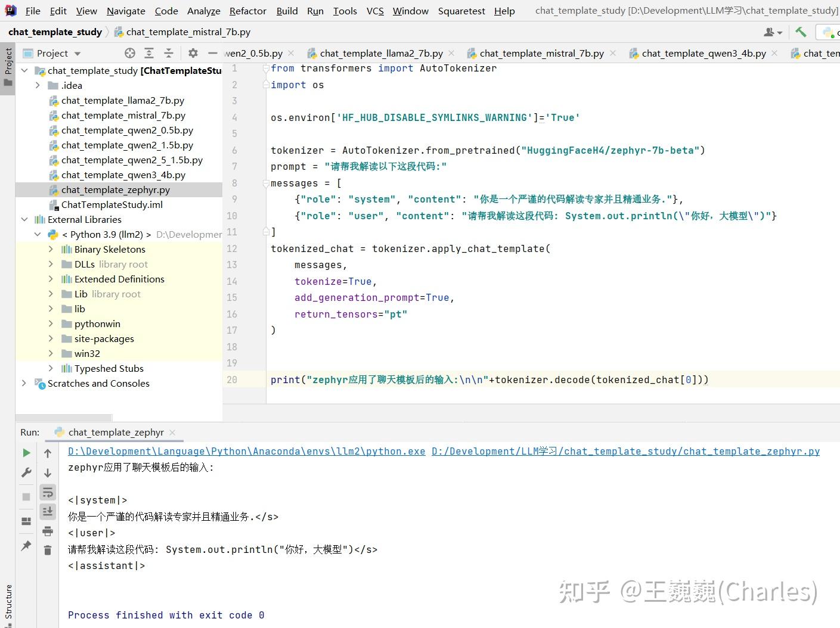Image resolution: width=840 pixels, height=628 pixels.
Task: Toggle scroll to end icon in Run console
Action: [48, 511]
